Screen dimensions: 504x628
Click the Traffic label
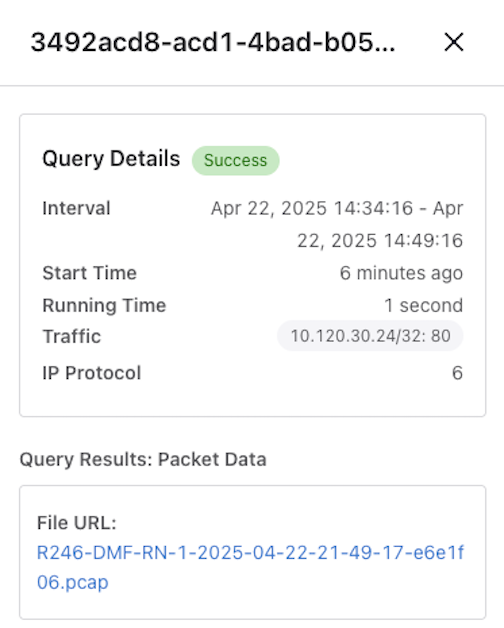[72, 336]
